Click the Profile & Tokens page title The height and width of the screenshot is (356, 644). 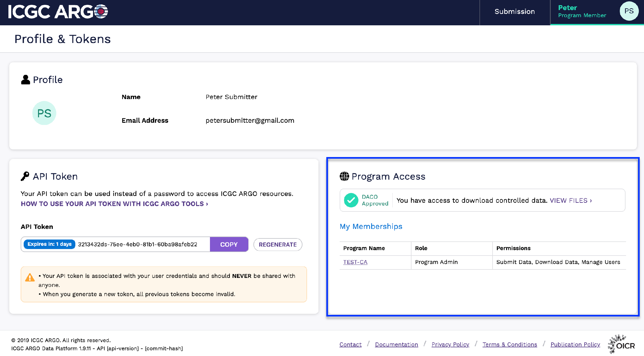[x=63, y=39]
